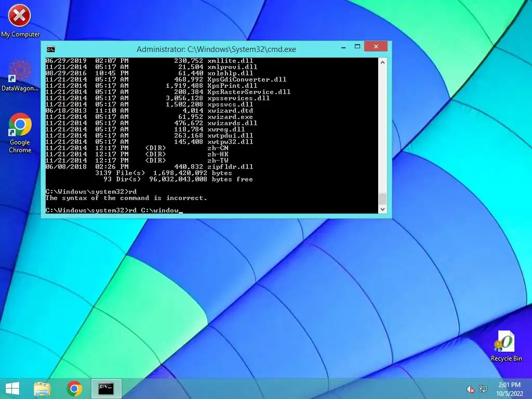Click the cmd window title bar text
The width and height of the screenshot is (532, 399).
tap(216, 49)
